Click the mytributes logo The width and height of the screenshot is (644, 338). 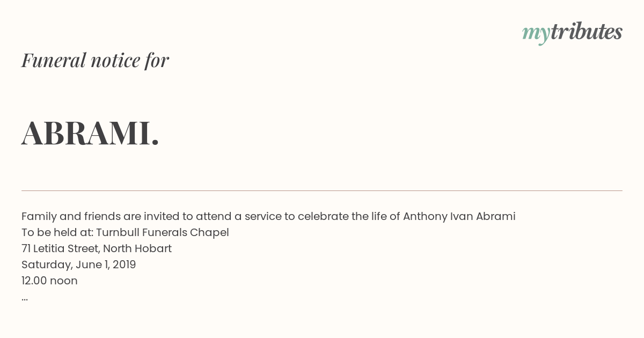[572, 33]
